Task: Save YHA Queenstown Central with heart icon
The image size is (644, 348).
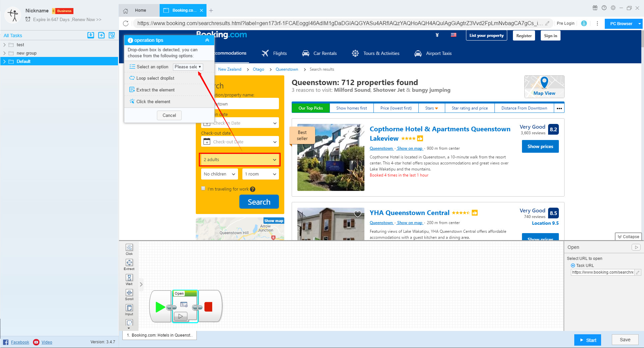Action: click(x=358, y=214)
